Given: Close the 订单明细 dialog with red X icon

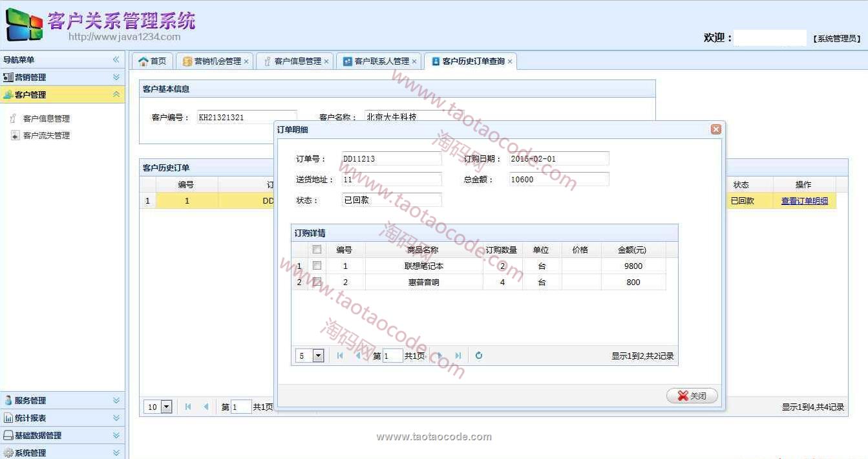Looking at the screenshot, I should point(715,129).
